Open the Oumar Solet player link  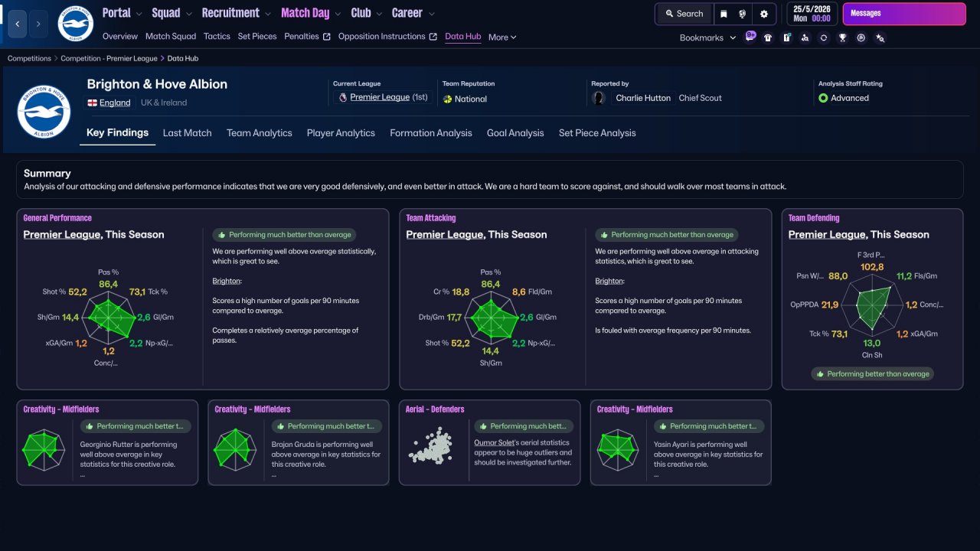[496, 442]
